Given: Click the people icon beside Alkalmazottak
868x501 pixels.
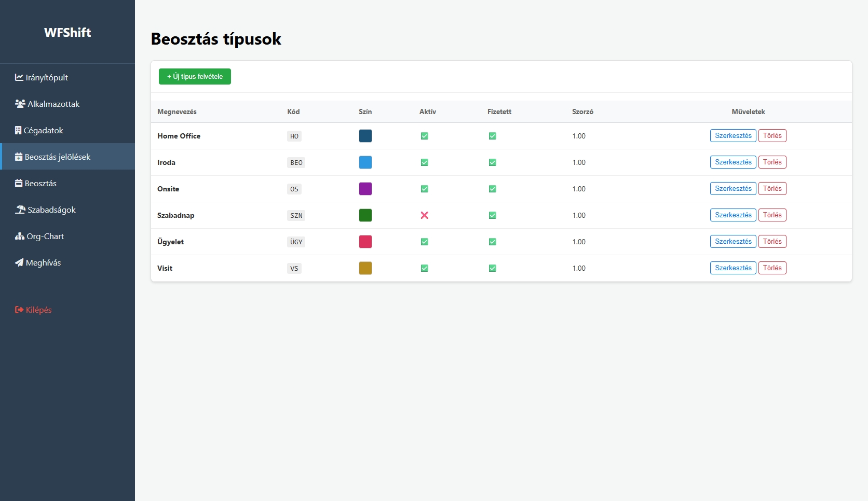Looking at the screenshot, I should pyautogui.click(x=20, y=104).
